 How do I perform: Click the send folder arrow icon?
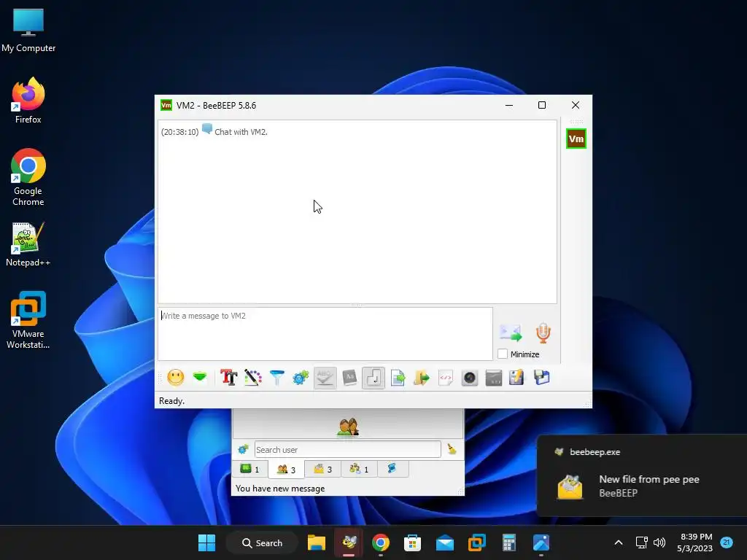(421, 378)
